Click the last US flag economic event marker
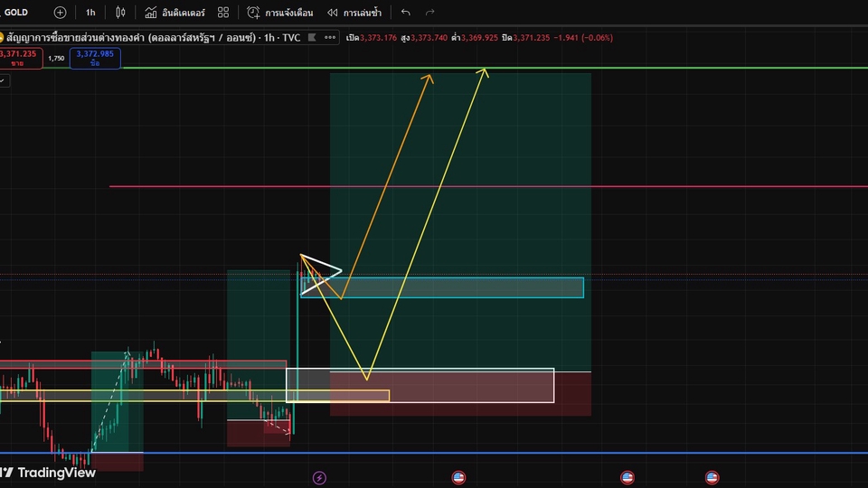Image resolution: width=868 pixels, height=488 pixels. point(712,477)
